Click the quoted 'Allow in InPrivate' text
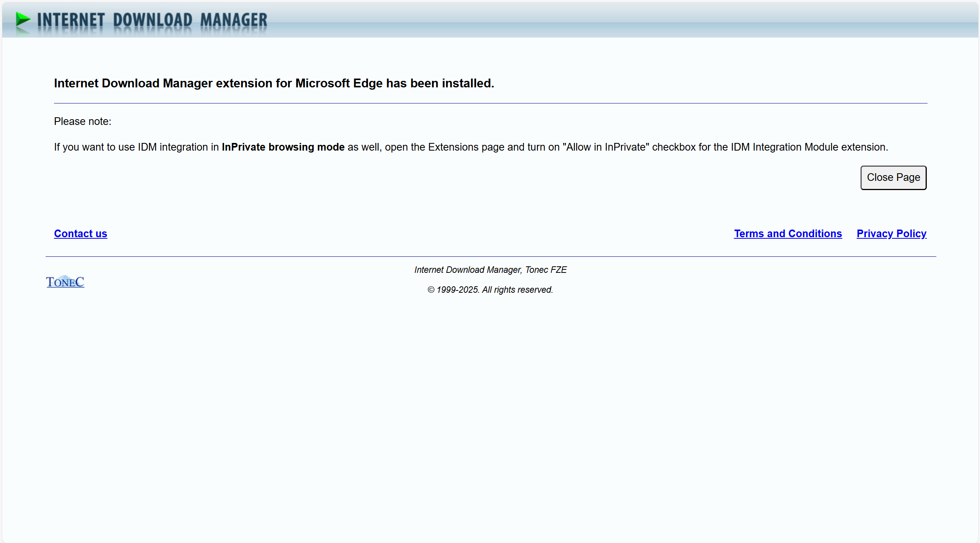 pos(605,147)
